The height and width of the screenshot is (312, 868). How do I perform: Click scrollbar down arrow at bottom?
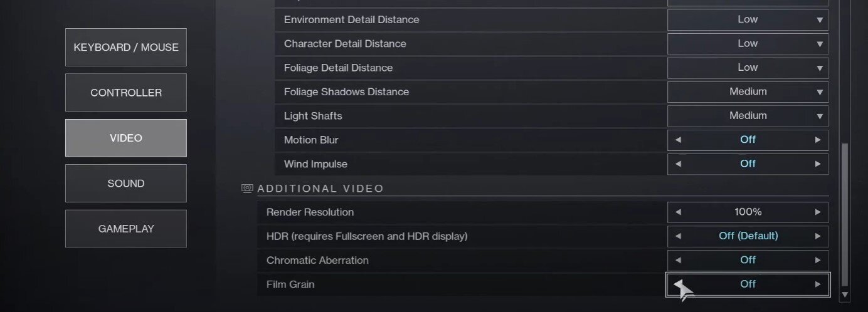point(845,294)
